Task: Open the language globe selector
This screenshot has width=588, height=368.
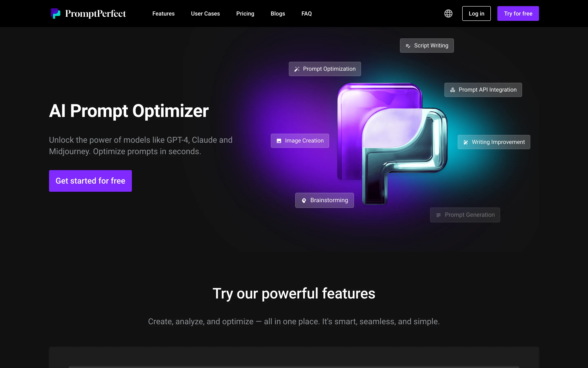Action: tap(448, 13)
